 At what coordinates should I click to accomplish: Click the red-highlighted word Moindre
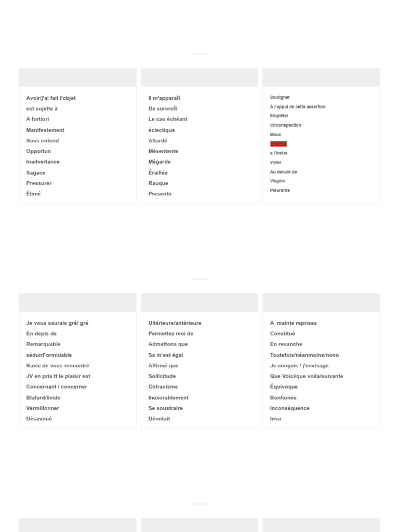pyautogui.click(x=278, y=144)
